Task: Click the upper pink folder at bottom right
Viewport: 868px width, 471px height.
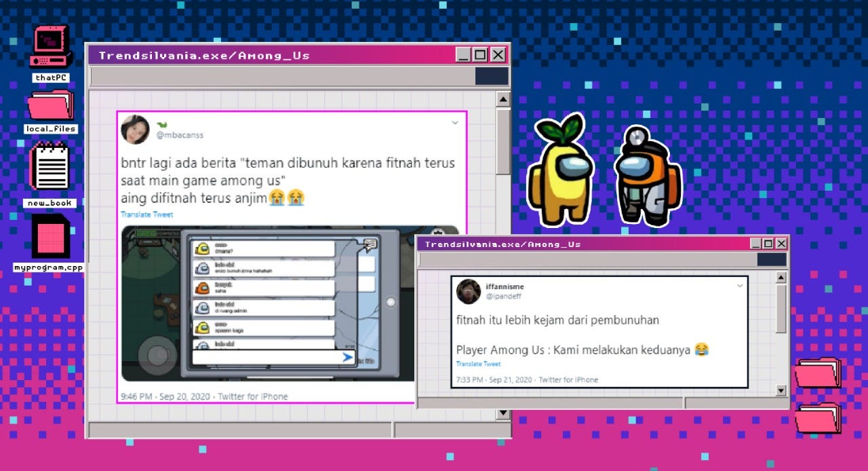Action: (x=818, y=373)
